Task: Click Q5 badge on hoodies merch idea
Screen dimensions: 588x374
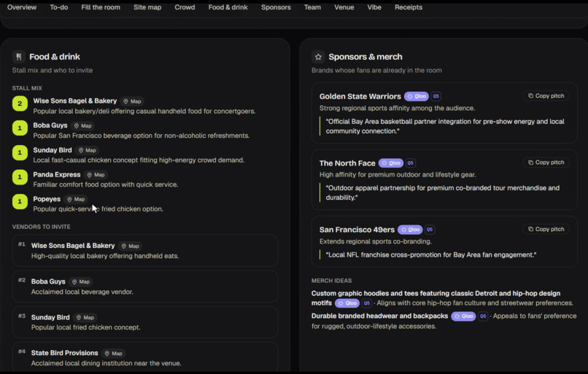Action: (367, 303)
